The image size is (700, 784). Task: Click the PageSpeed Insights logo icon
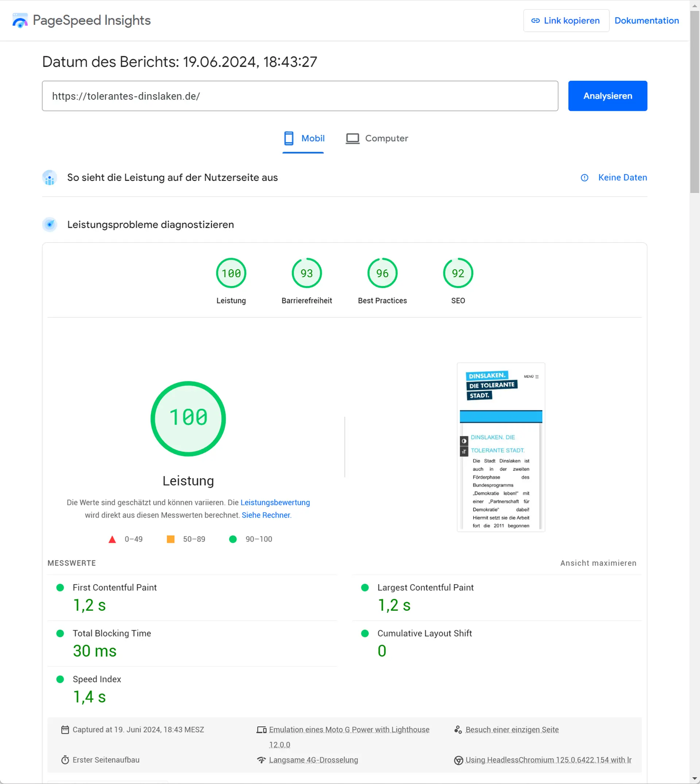(20, 20)
